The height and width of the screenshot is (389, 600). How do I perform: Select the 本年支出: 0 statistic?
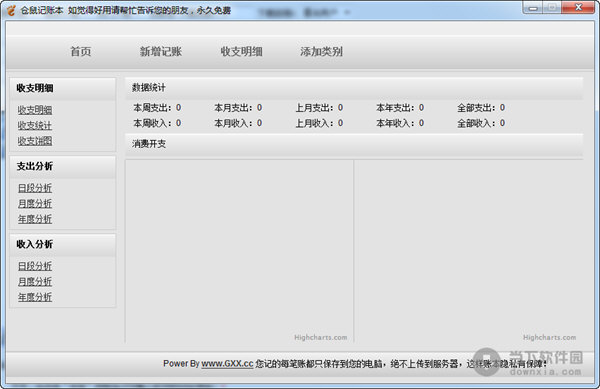click(400, 108)
